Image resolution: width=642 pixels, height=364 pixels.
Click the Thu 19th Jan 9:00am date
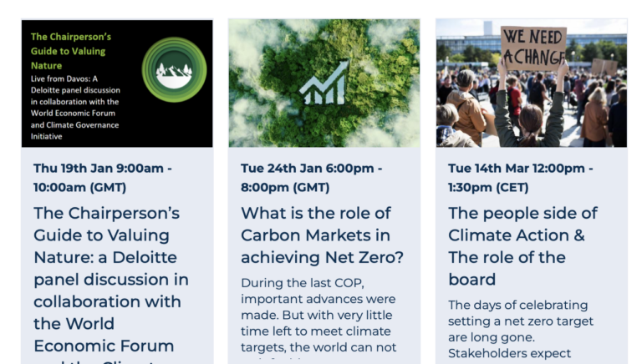pos(103,178)
